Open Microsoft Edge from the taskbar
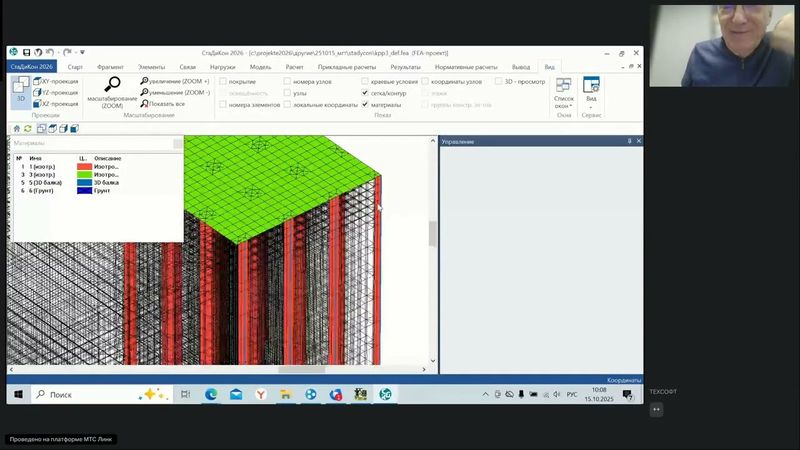 (x=211, y=395)
